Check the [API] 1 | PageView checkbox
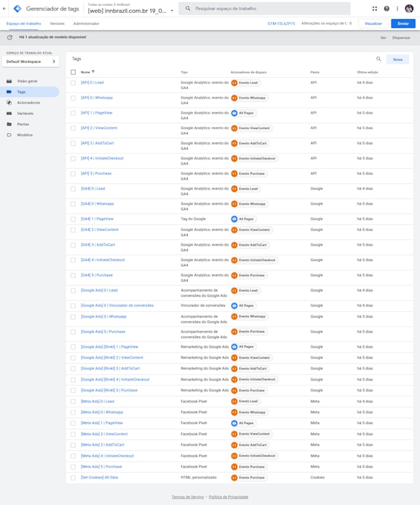Image resolution: width=420 pixels, height=505 pixels. tap(73, 113)
